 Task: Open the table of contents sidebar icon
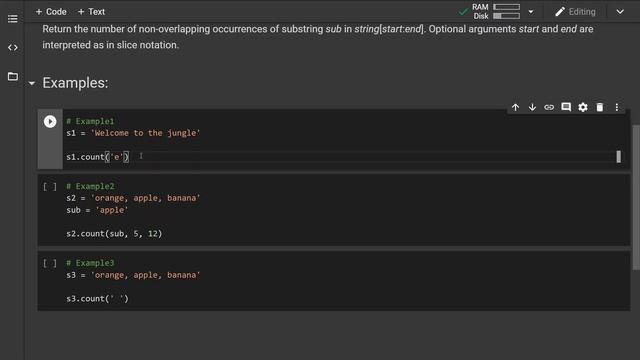13,19
